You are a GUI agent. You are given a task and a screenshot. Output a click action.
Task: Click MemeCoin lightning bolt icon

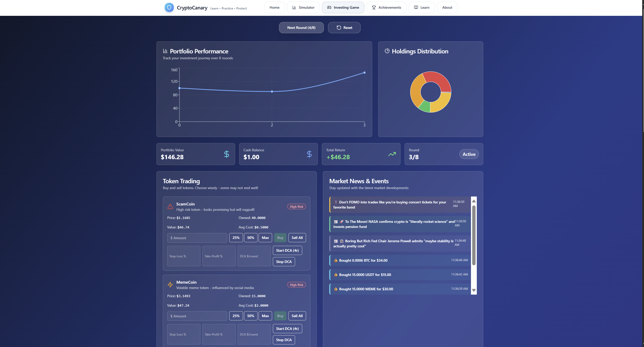170,285
